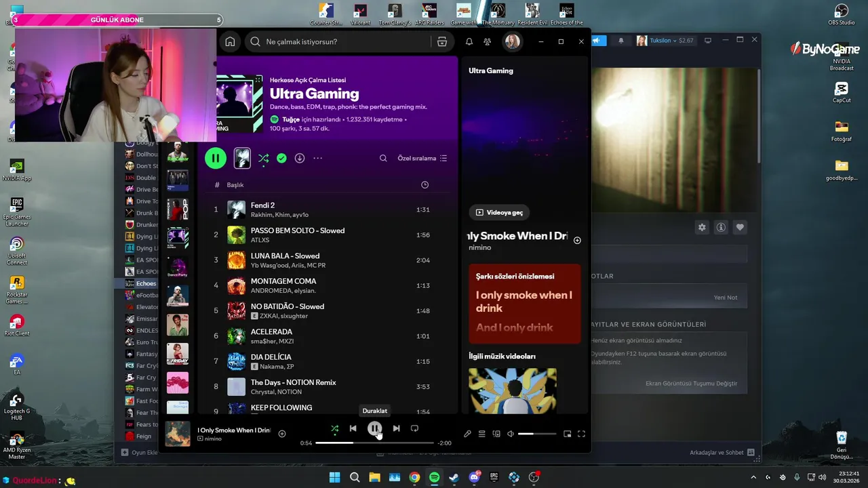Screen dimensions: 868x488
Task: Click the Steam announcements megaphone button
Action: pyautogui.click(x=598, y=41)
